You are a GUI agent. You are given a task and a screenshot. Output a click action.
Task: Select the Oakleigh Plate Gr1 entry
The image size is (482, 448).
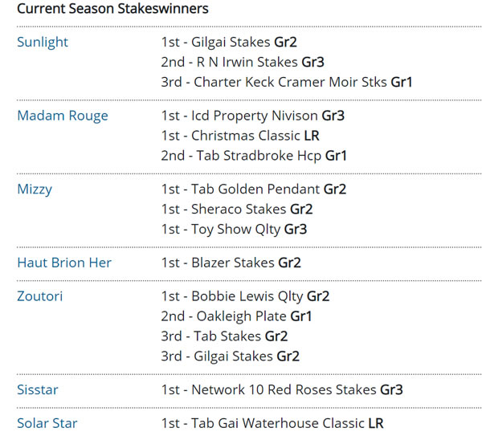click(x=237, y=316)
